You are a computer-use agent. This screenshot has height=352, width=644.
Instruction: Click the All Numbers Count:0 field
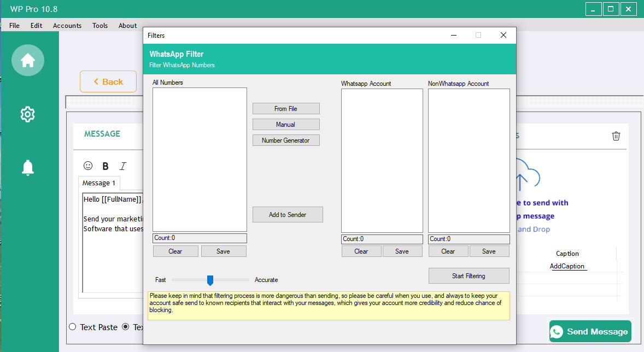pos(200,238)
